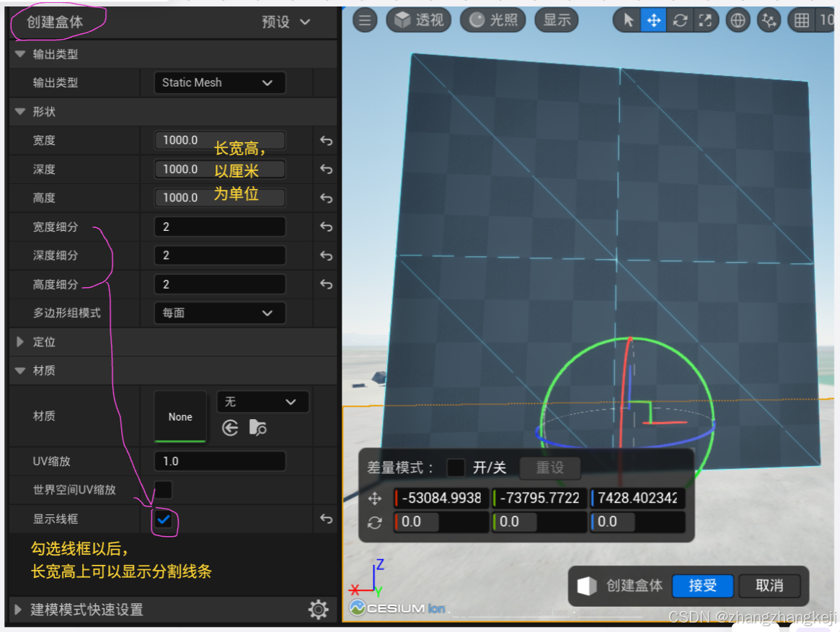Edit the 宽度 value field
The width and height of the screenshot is (840, 632).
tap(219, 141)
